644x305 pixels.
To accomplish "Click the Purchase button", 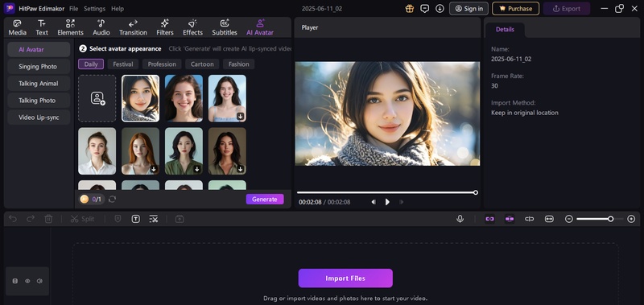I will (x=515, y=8).
